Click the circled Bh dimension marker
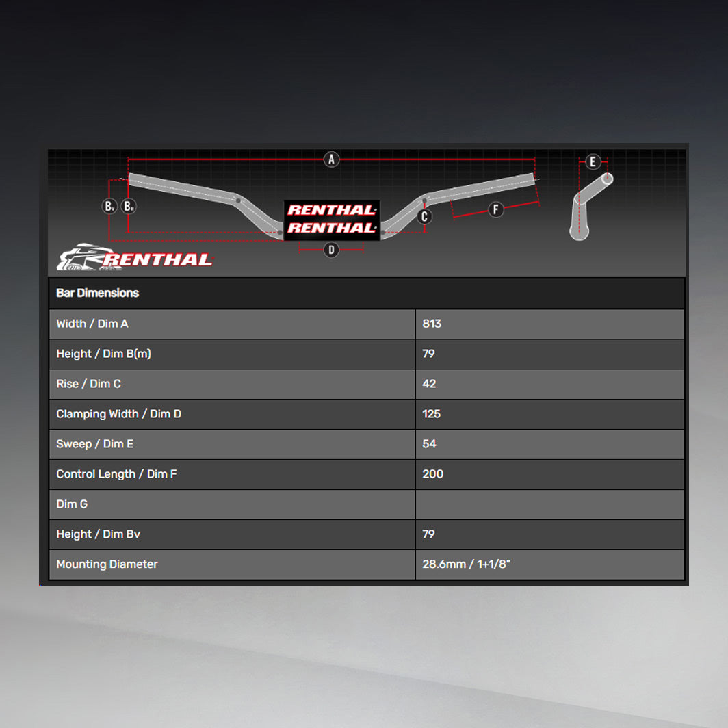The width and height of the screenshot is (728, 728). (x=129, y=206)
